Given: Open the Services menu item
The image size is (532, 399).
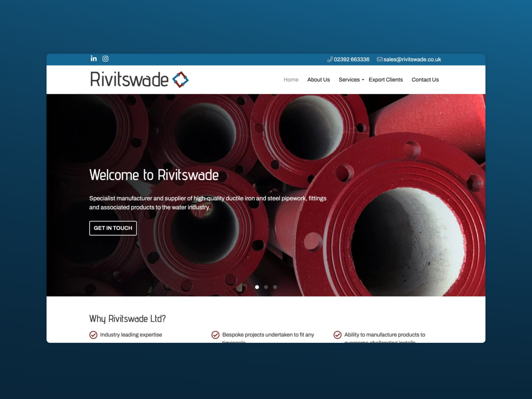Looking at the screenshot, I should [x=349, y=80].
